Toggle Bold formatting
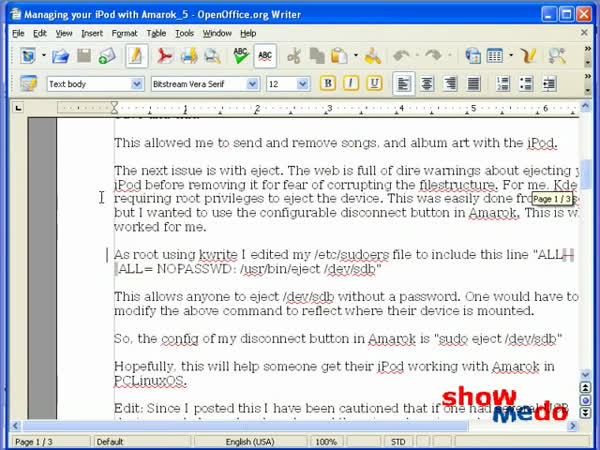 (x=328, y=83)
